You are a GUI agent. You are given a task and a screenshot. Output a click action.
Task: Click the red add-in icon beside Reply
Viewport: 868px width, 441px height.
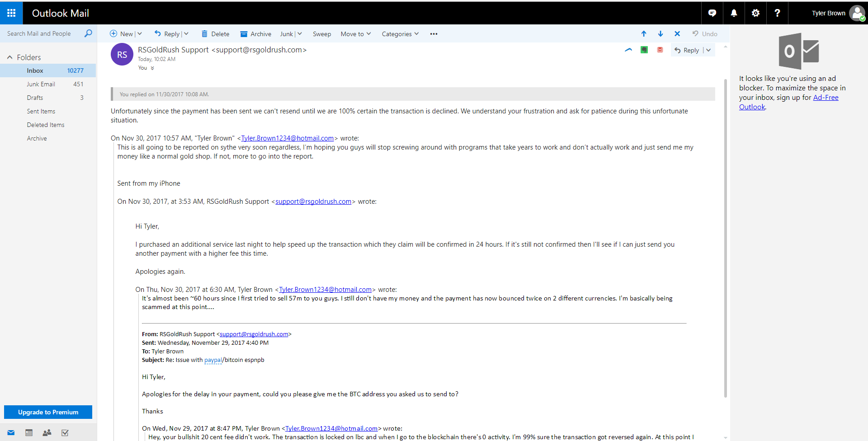[x=660, y=50]
